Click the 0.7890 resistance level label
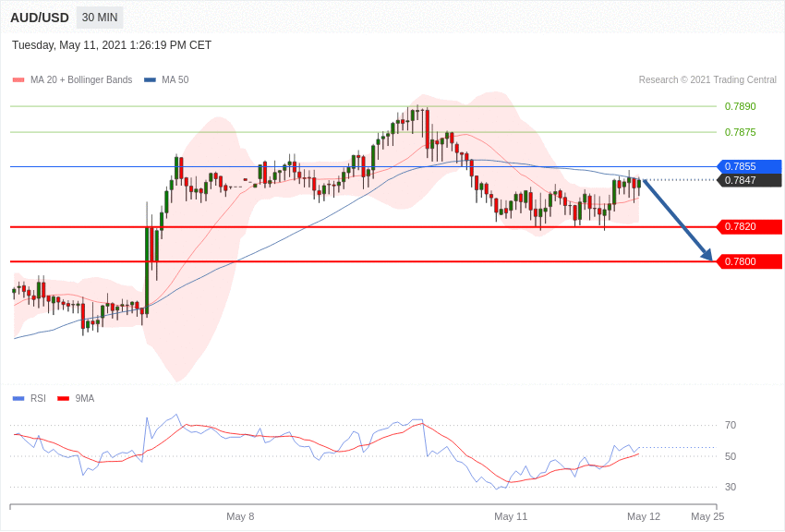 [740, 106]
